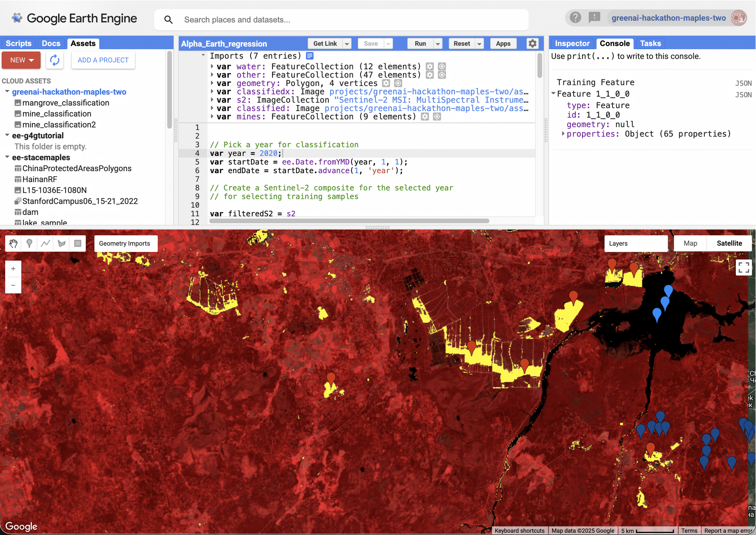Switch to the Inspector tab
Image resolution: width=756 pixels, height=535 pixels.
[572, 43]
